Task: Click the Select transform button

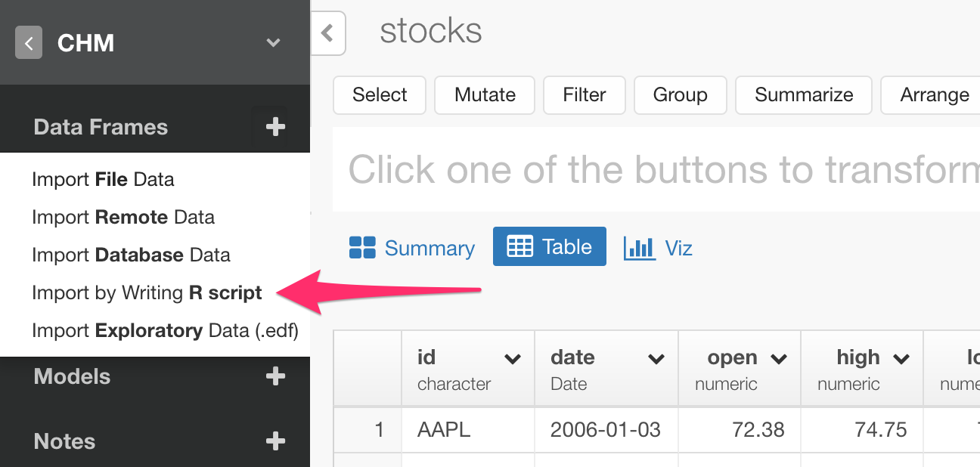Action: coord(379,94)
